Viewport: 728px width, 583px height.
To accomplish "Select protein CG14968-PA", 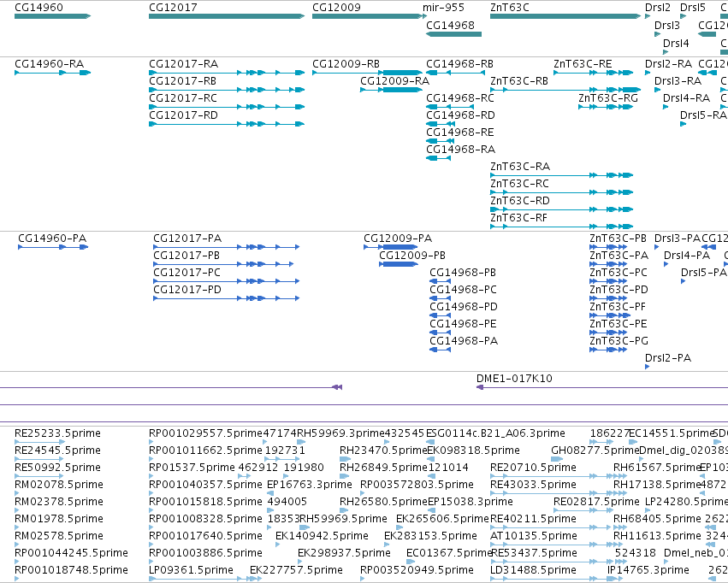I will click(x=464, y=341).
